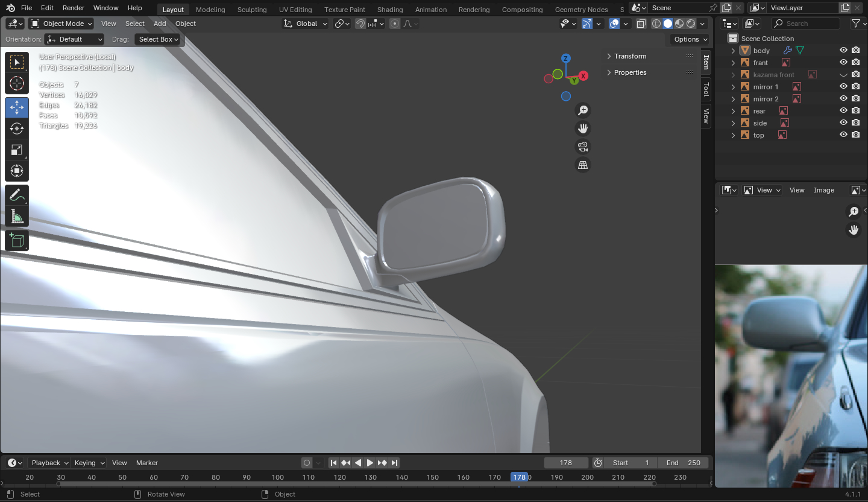This screenshot has width=868, height=502.
Task: Open the Playback dropdown in timeline
Action: click(x=49, y=463)
